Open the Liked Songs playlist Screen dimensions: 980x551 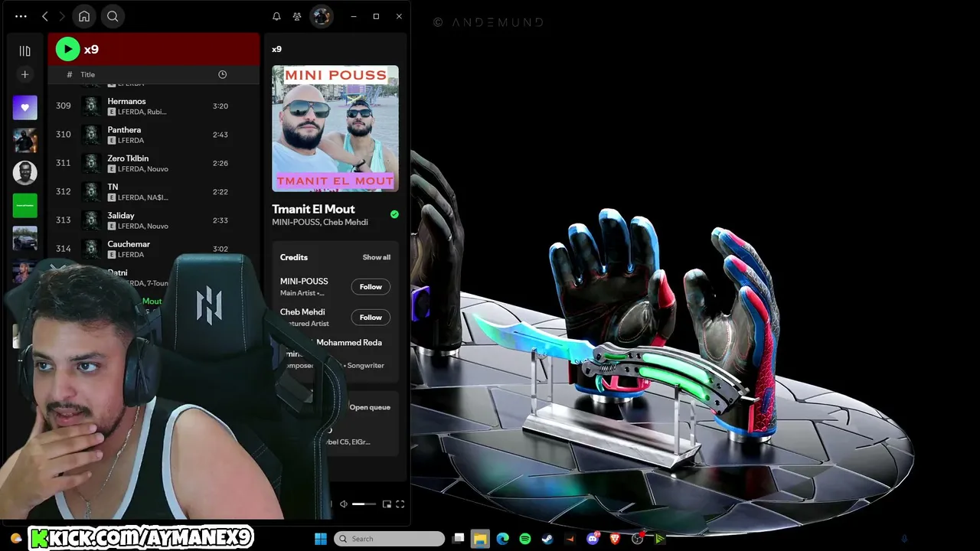24,108
